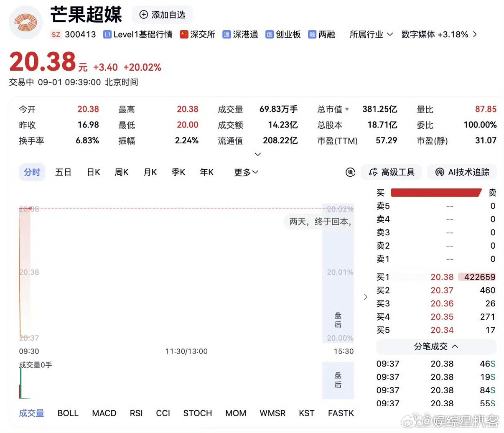Viewport: 504px width, 433px height.
Task: Switch to 季K chart tab
Action: [x=178, y=172]
